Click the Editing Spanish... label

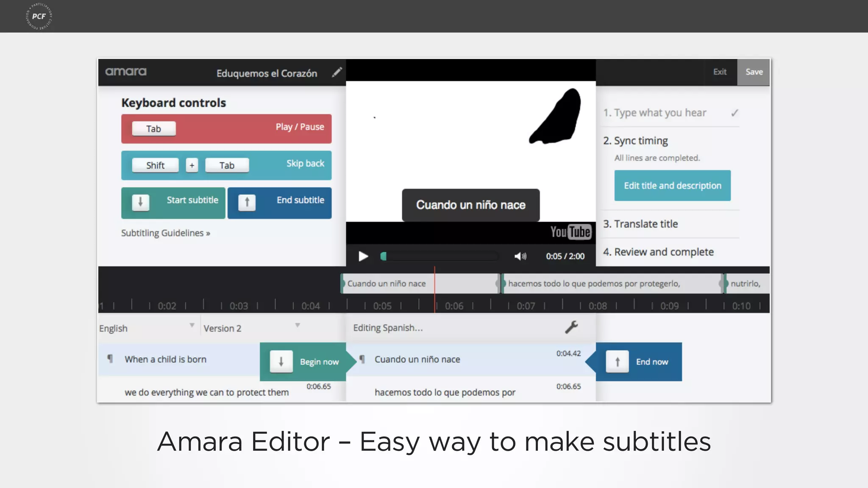coord(388,328)
